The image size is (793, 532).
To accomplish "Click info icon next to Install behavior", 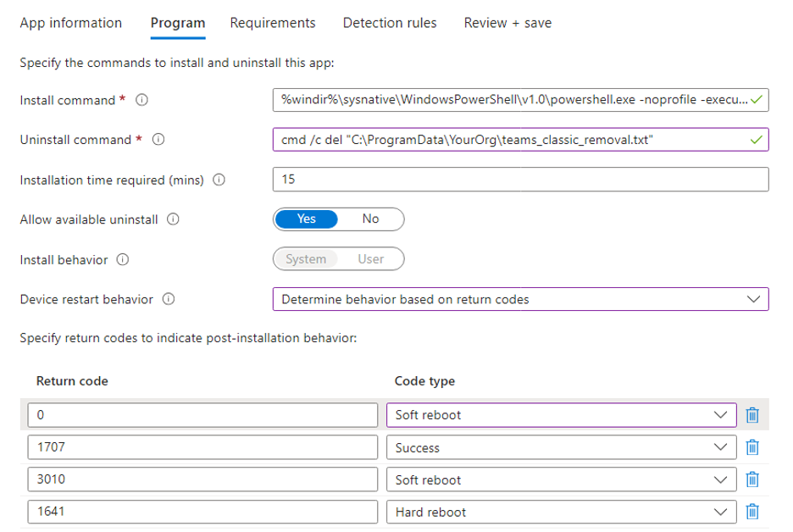I will [x=123, y=260].
